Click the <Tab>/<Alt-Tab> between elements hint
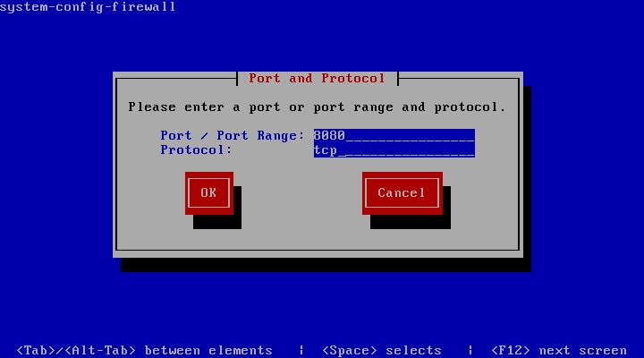The image size is (644, 358). pyautogui.click(x=144, y=350)
